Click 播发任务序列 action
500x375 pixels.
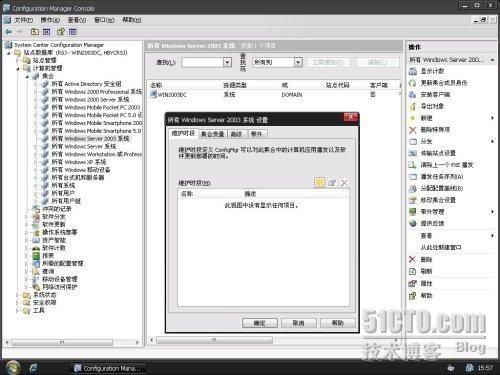point(442,176)
